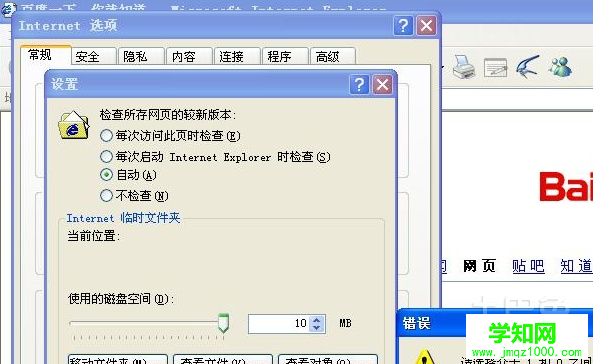593x364 pixels.
Task: Decrease disk space with spinner down arrow
Action: click(x=317, y=328)
